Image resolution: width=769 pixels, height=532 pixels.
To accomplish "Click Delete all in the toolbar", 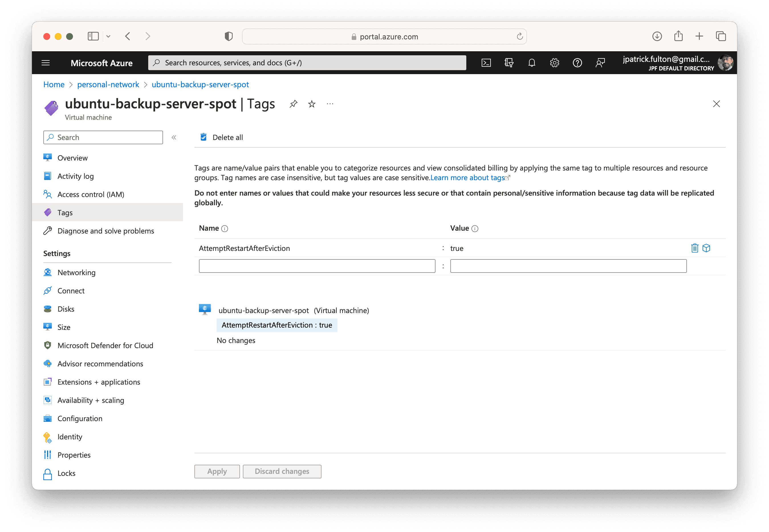I will pyautogui.click(x=221, y=137).
